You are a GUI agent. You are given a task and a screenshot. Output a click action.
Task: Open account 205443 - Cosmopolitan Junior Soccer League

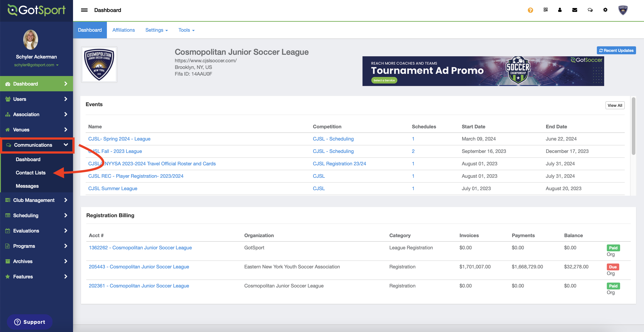139,267
